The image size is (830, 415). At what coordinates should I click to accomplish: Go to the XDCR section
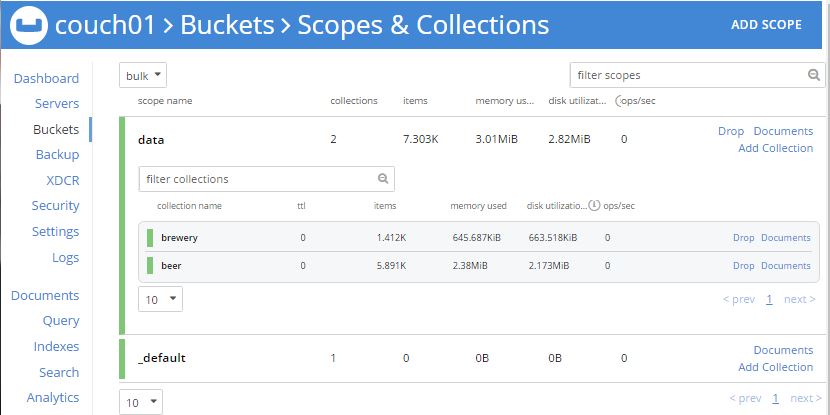(x=62, y=181)
